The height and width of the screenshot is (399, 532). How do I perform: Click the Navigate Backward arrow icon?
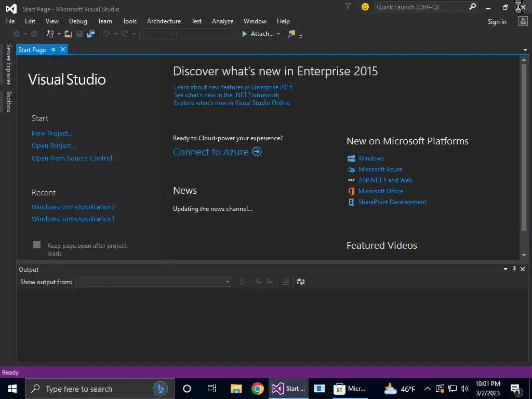click(x=16, y=34)
